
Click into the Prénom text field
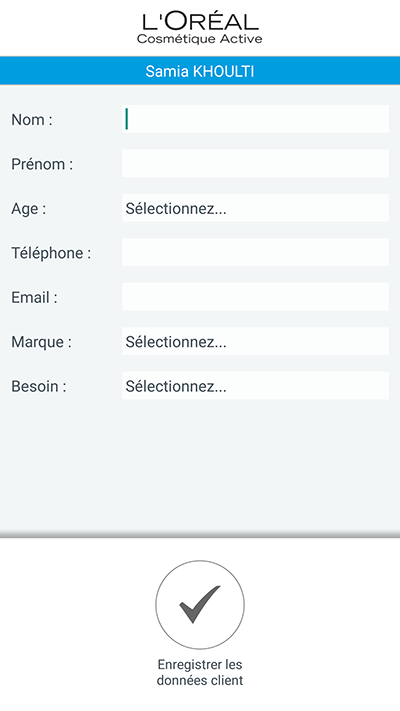pyautogui.click(x=255, y=163)
